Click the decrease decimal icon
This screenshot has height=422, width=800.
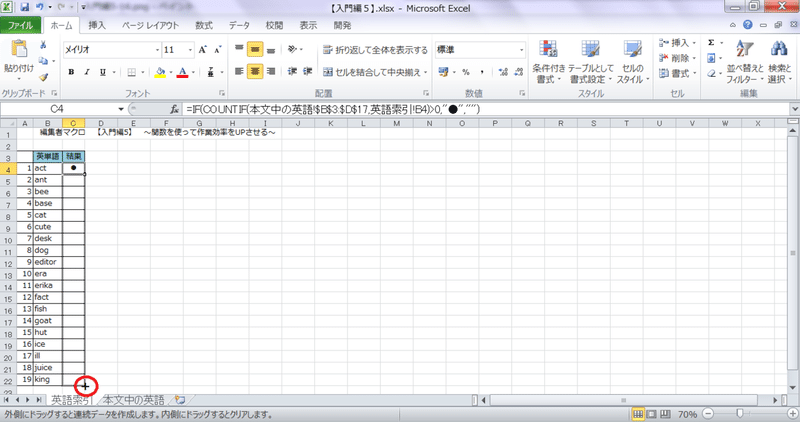click(519, 72)
